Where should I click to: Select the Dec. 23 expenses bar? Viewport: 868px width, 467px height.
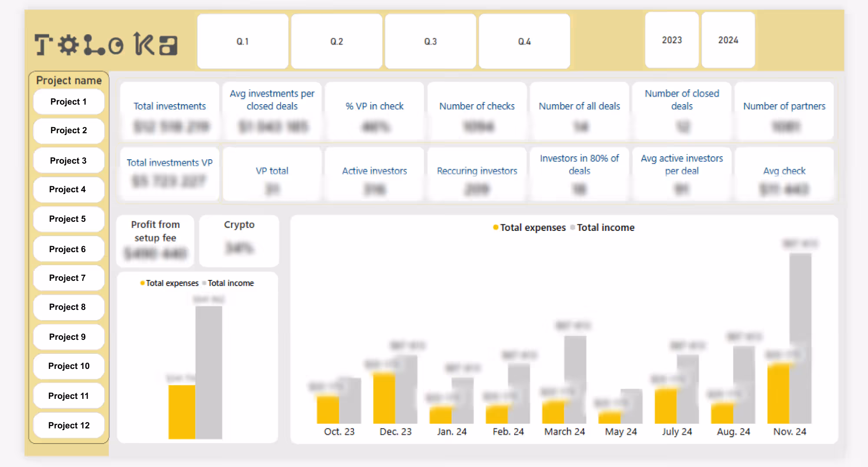click(384, 399)
